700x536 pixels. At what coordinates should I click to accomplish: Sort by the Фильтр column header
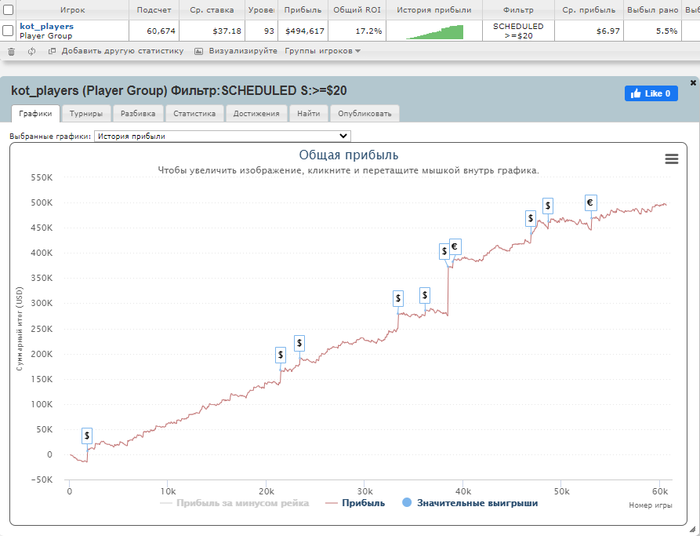click(518, 10)
